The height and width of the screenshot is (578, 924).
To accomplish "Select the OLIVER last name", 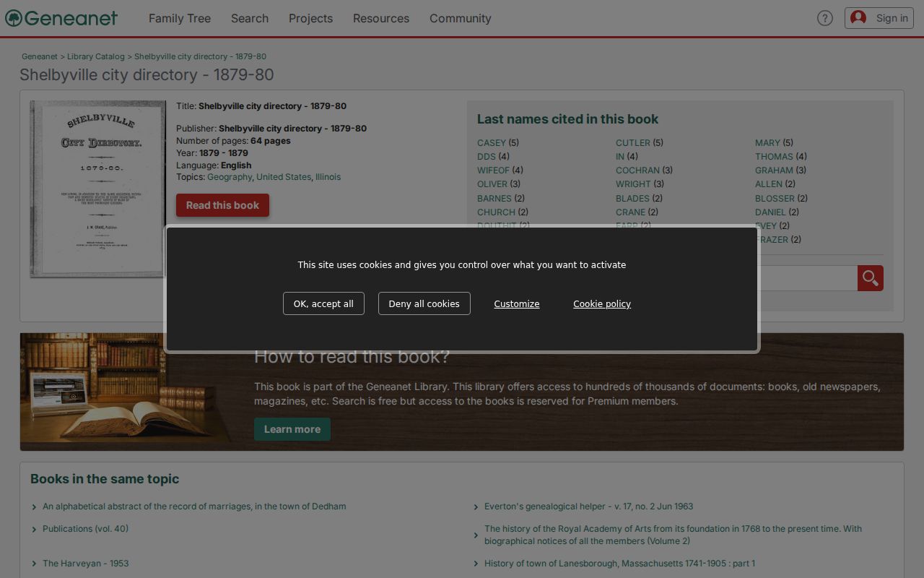I will (x=492, y=184).
